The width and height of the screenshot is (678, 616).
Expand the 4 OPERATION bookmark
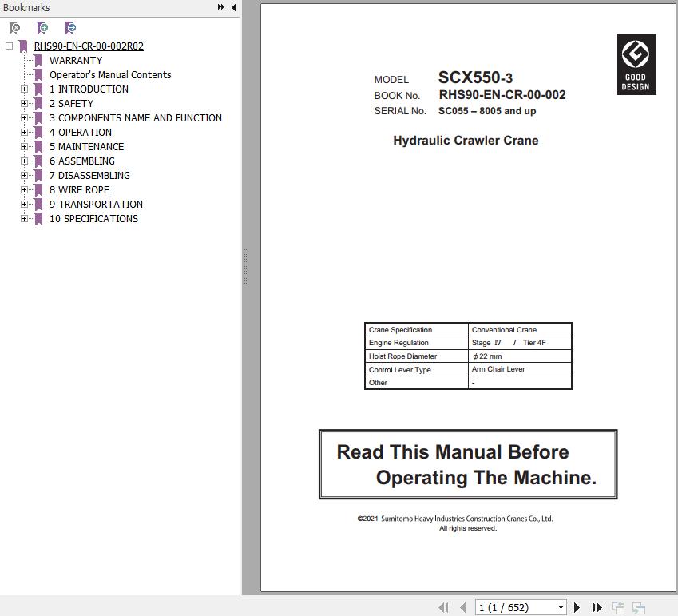pos(24,132)
